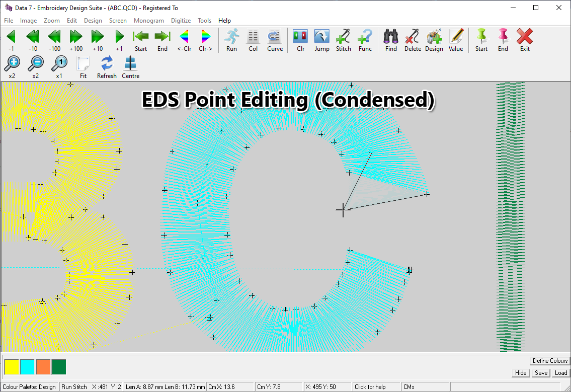This screenshot has width=571, height=392.
Task: Zoom in x2 with plus magnifier
Action: pos(12,67)
